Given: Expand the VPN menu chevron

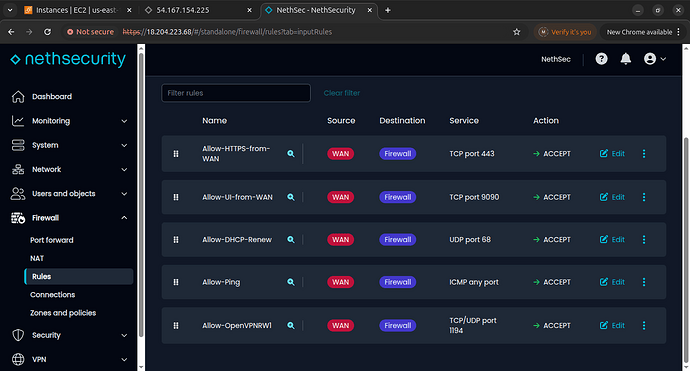Looking at the screenshot, I should click(125, 360).
